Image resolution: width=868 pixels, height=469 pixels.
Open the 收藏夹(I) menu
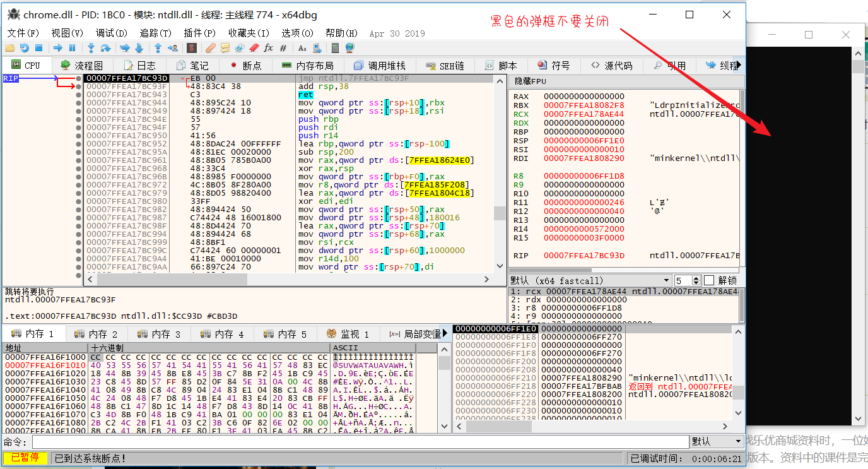point(249,33)
